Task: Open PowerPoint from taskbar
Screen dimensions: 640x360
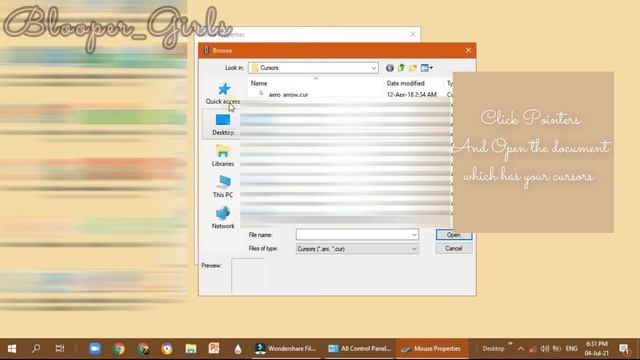Action: coord(214,349)
